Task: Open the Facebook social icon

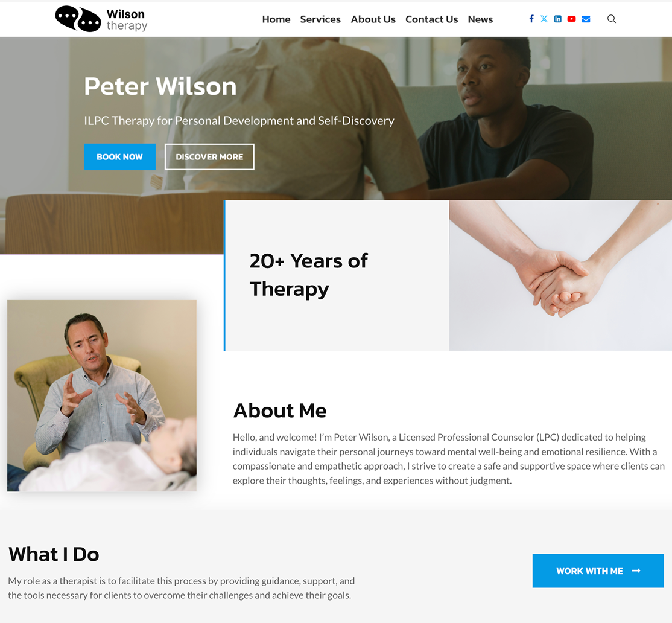Action: [531, 19]
